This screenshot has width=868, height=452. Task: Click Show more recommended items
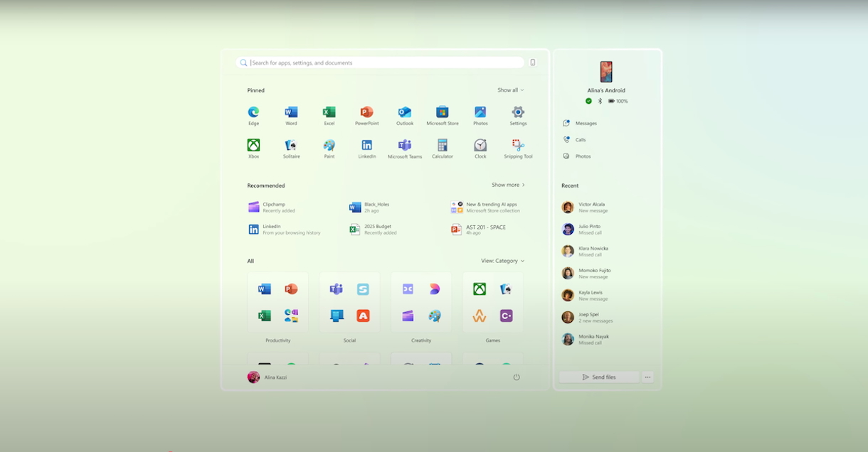(x=508, y=185)
